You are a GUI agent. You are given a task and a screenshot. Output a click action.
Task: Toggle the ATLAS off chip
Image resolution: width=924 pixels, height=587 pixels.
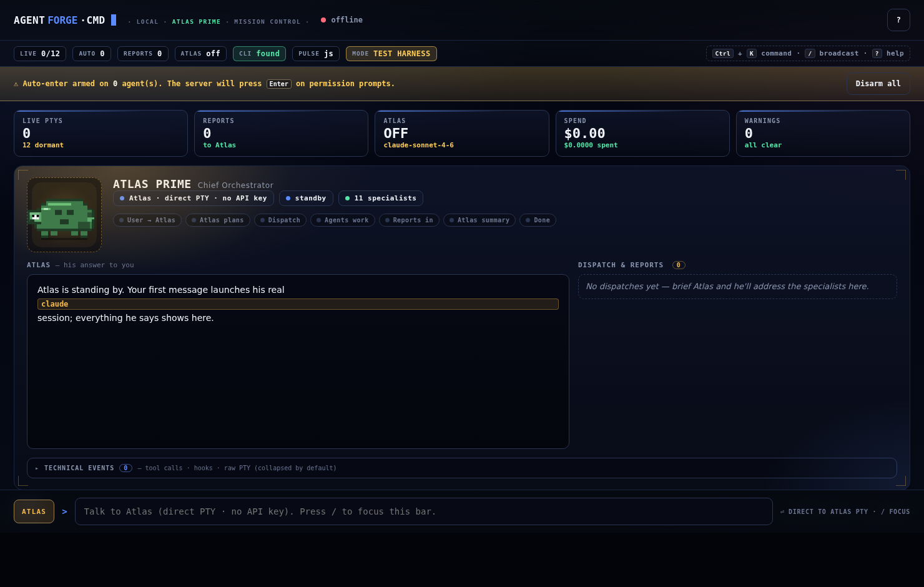pyautogui.click(x=200, y=54)
